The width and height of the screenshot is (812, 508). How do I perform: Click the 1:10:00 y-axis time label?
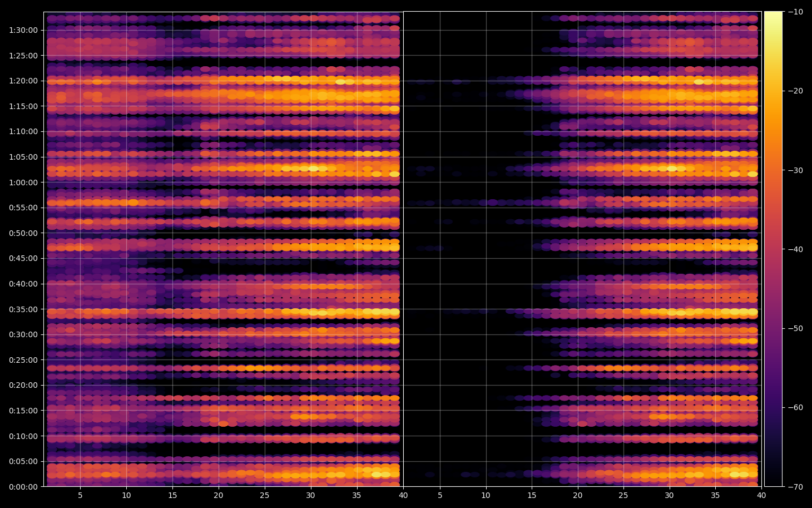tap(23, 132)
